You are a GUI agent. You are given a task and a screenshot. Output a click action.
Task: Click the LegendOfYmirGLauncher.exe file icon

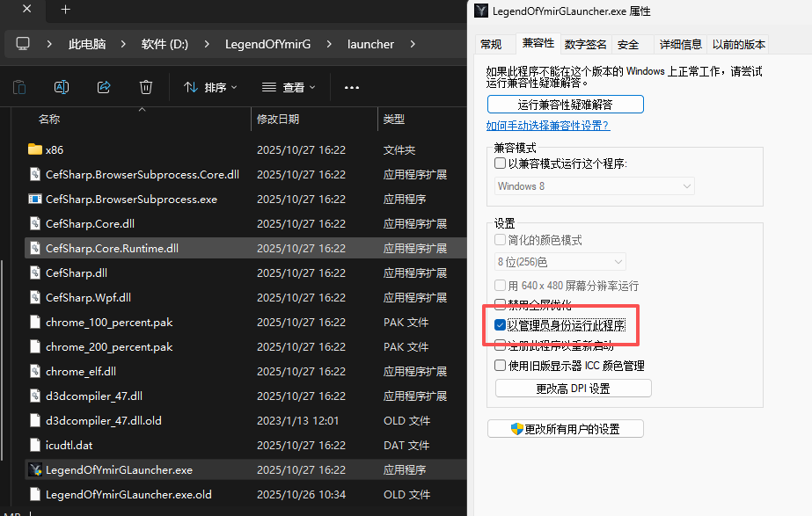pos(35,470)
